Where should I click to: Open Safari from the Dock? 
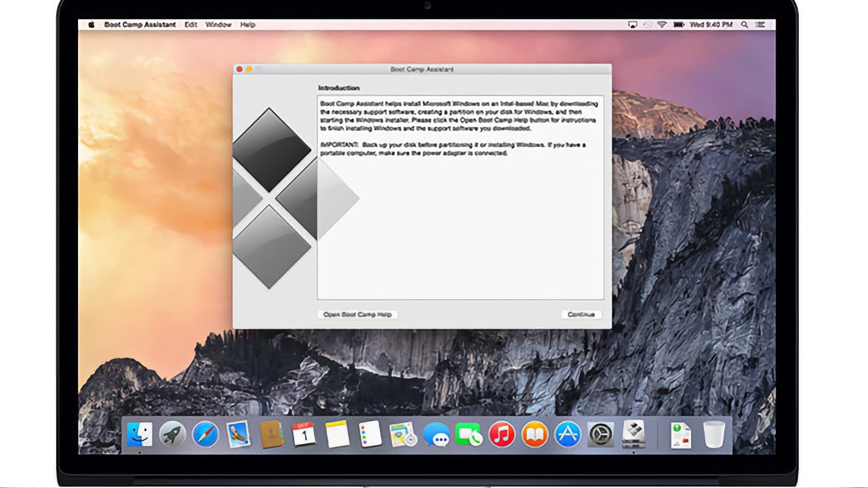[205, 435]
